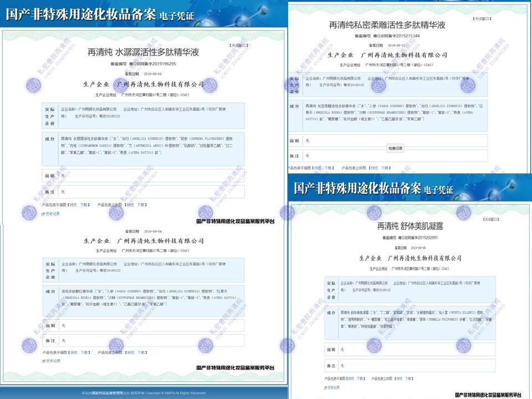Download 产品包装平面图 on the certificate dated 2019-09-04
This screenshot has width=532, height=399.
pos(84,352)
